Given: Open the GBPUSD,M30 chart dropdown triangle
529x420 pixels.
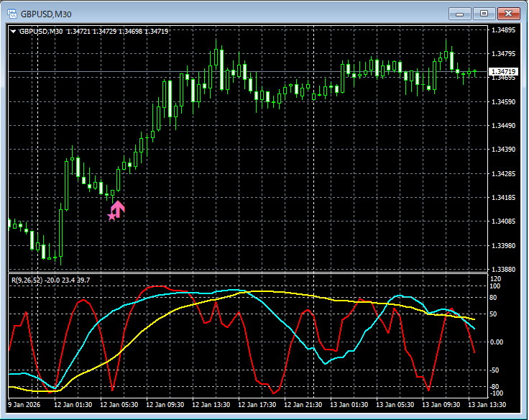Looking at the screenshot, I should 13,31.
